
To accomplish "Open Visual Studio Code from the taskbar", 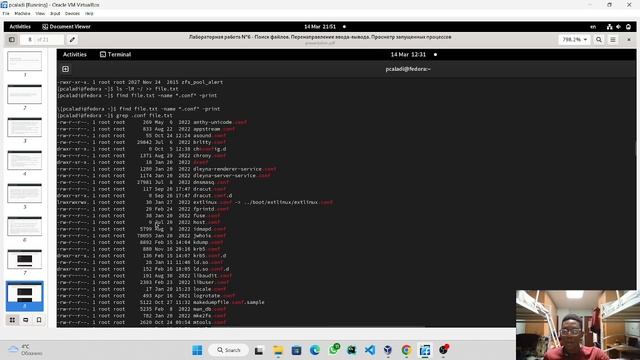I will coord(370,350).
